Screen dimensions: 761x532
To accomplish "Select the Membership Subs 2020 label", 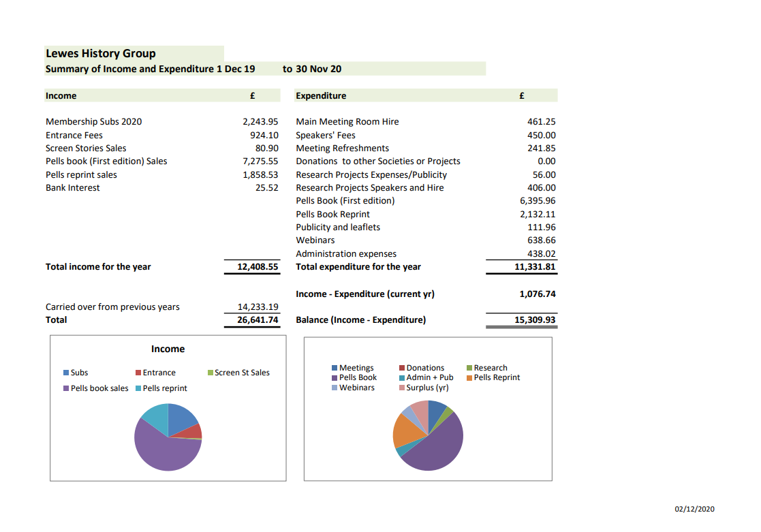I will pos(94,122).
